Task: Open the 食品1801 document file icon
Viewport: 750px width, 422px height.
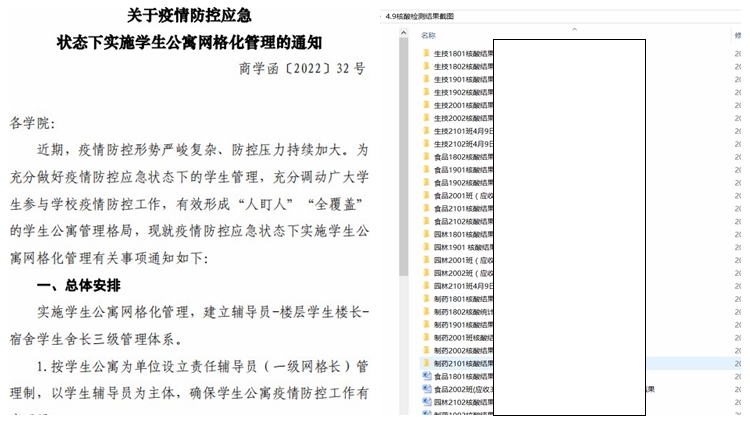Action: coord(426,376)
